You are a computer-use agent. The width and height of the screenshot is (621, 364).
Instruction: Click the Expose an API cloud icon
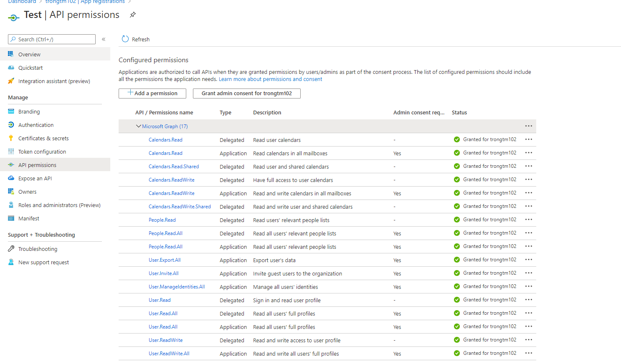point(11,178)
